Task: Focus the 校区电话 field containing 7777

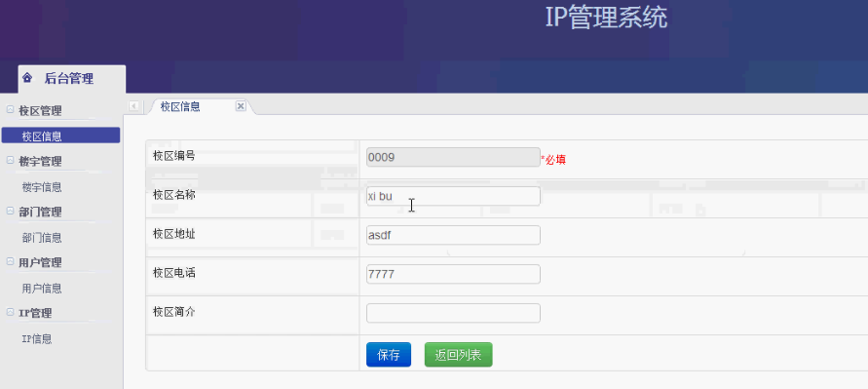Action: coord(453,274)
